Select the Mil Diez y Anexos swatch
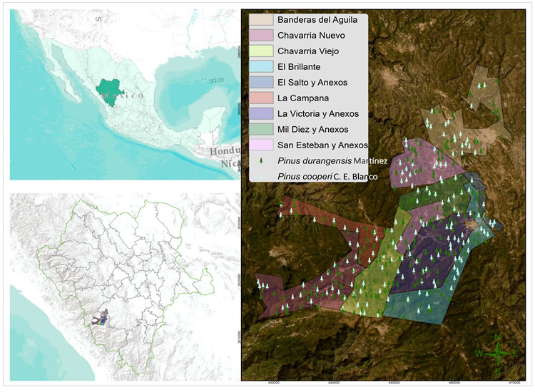The width and height of the screenshot is (535, 392). click(260, 129)
